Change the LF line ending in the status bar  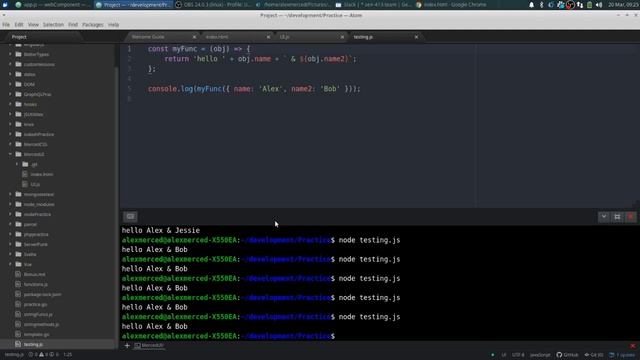coord(504,355)
